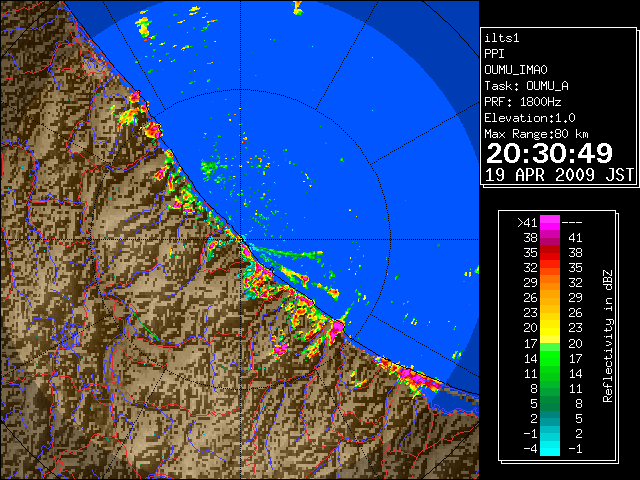Click the '>41' label on the legend
Screen dimensions: 640x480
[x=527, y=223]
